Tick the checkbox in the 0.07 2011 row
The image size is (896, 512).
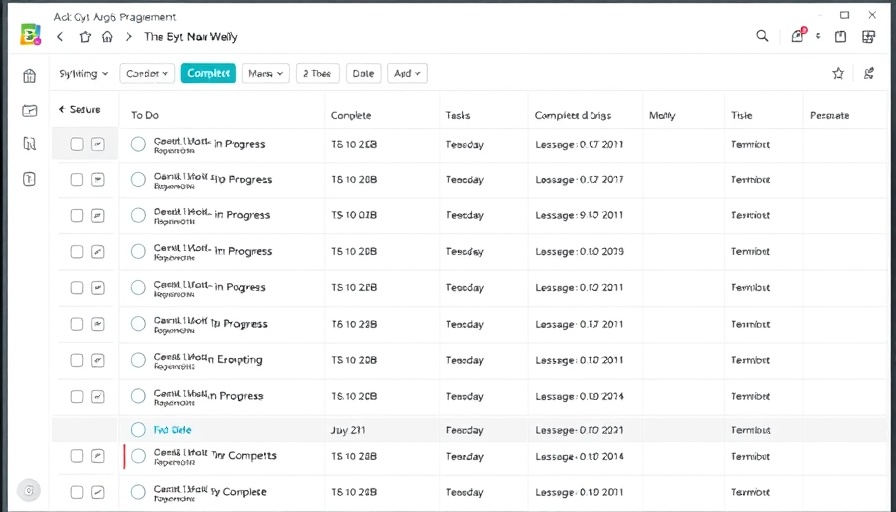pos(77,144)
